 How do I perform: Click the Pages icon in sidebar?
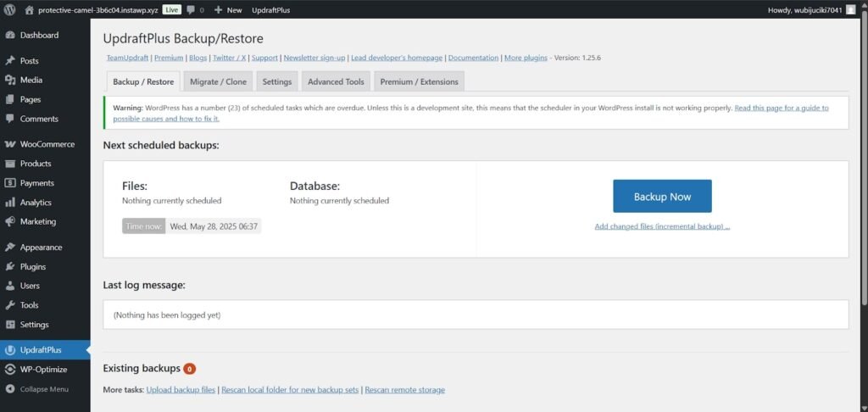[9, 99]
